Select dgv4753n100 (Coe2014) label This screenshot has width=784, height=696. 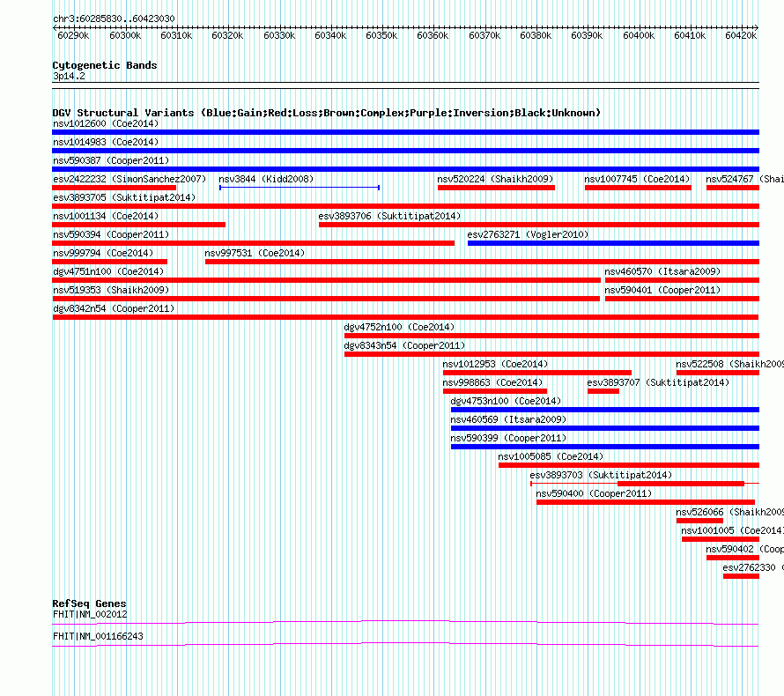[506, 401]
